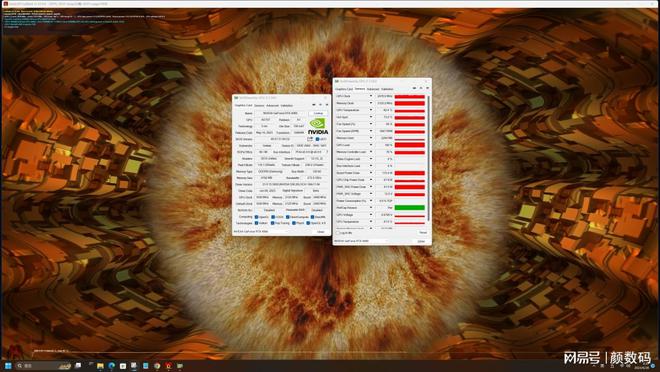This screenshot has width=660, height=372.
Task: Switch to Advanced tab in Sensors window
Action: [373, 89]
